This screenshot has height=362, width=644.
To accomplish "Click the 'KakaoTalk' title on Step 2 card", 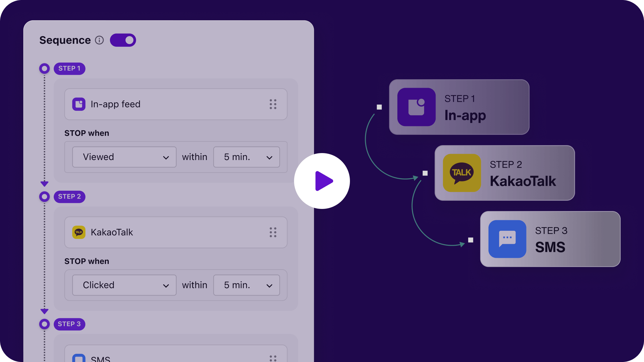I will click(x=523, y=181).
